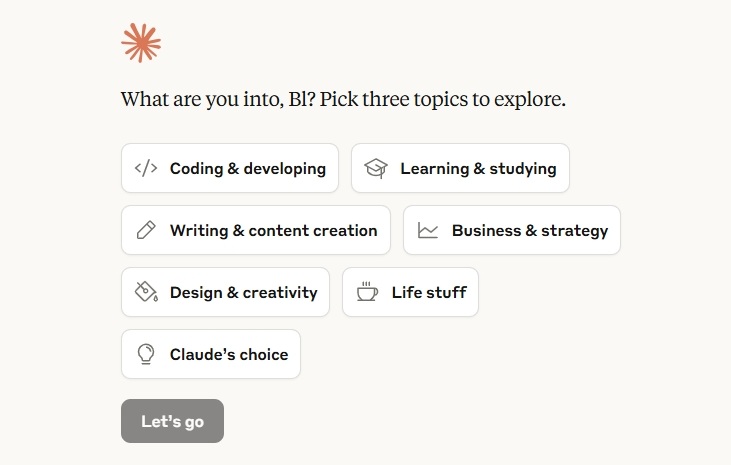This screenshot has width=731, height=465.
Task: Pick the Business & strategy topic
Action: [512, 230]
